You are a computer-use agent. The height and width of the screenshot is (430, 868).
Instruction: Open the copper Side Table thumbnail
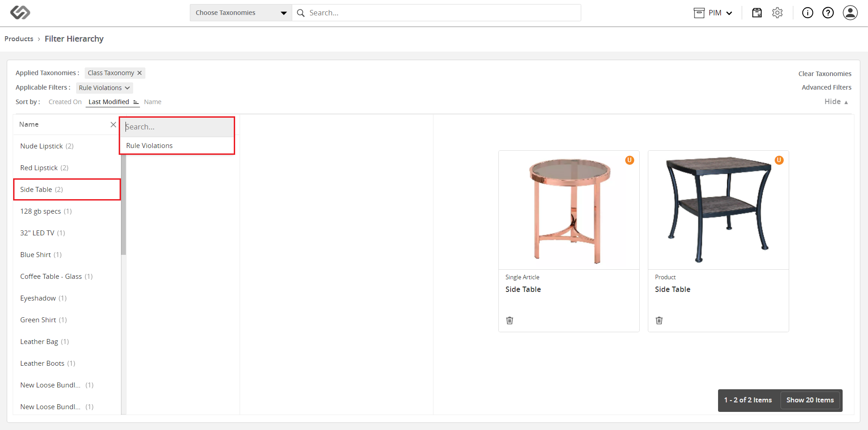(569, 210)
